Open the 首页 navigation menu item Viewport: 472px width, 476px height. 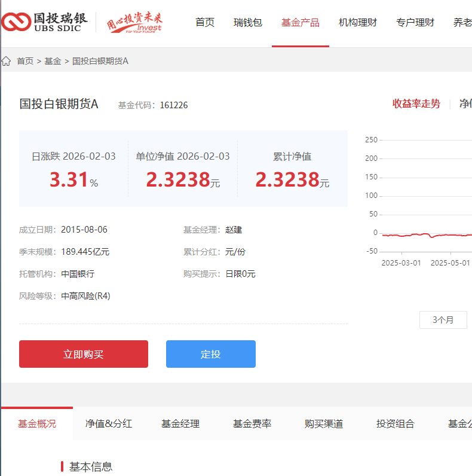coord(205,23)
